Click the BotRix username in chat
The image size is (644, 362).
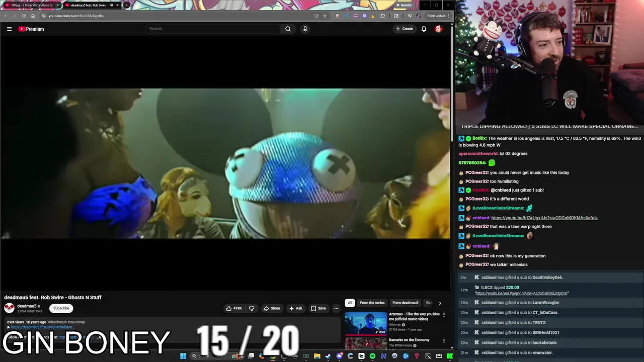479,138
